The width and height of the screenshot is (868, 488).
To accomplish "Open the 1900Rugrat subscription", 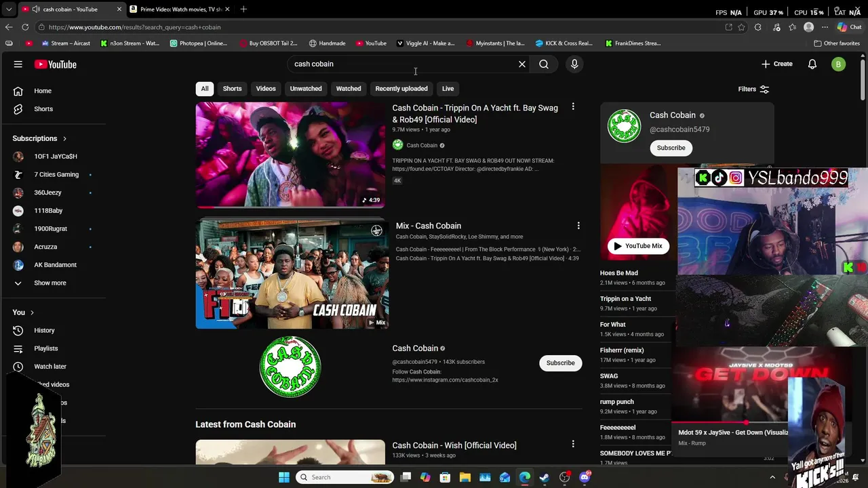I will [x=51, y=229].
